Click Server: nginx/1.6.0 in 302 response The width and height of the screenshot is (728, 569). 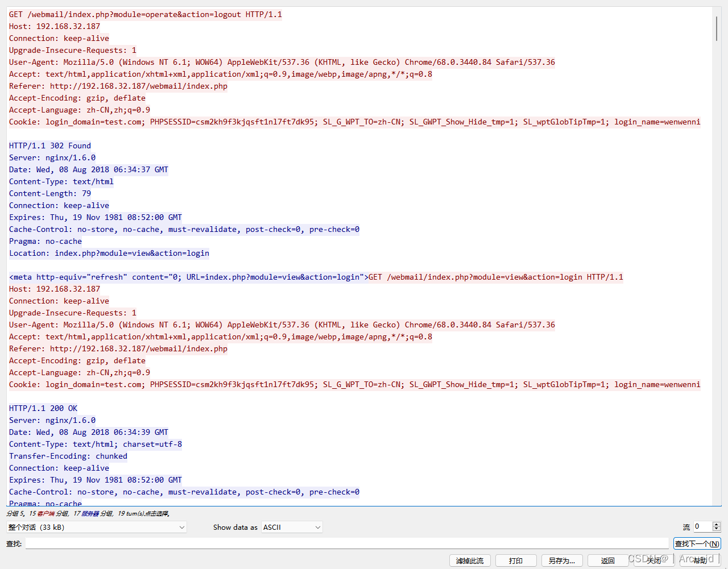tap(52, 157)
